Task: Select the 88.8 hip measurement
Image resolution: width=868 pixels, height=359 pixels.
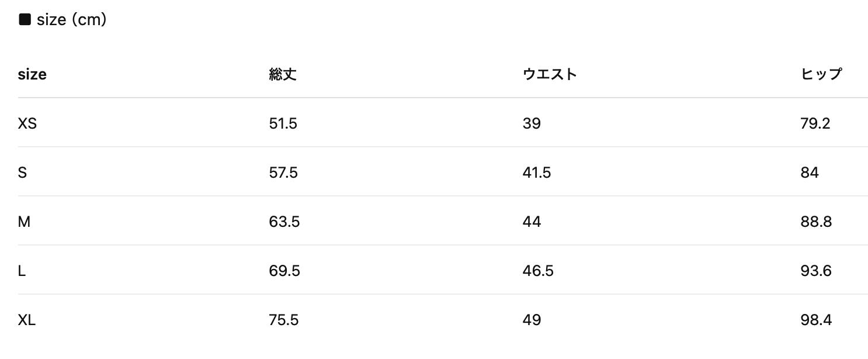Action: pos(816,222)
